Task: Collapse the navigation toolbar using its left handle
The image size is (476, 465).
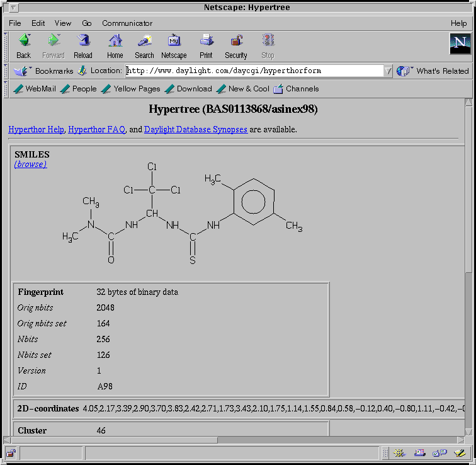Action: click(6, 46)
